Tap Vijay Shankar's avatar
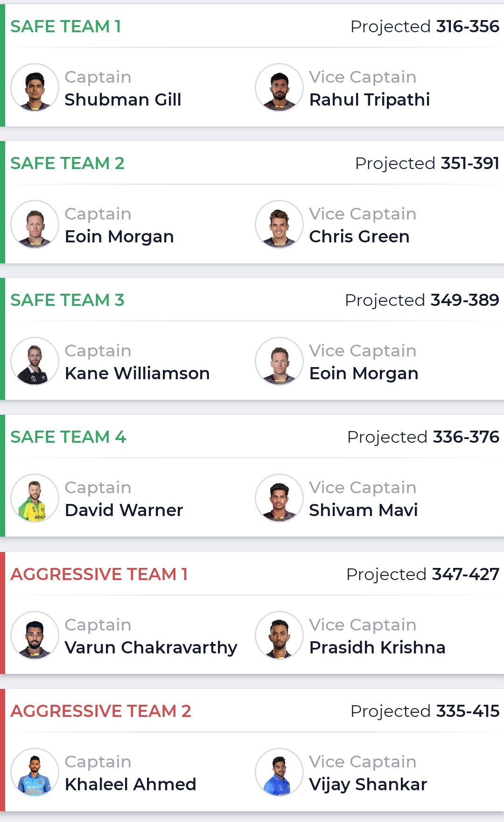 pyautogui.click(x=279, y=772)
